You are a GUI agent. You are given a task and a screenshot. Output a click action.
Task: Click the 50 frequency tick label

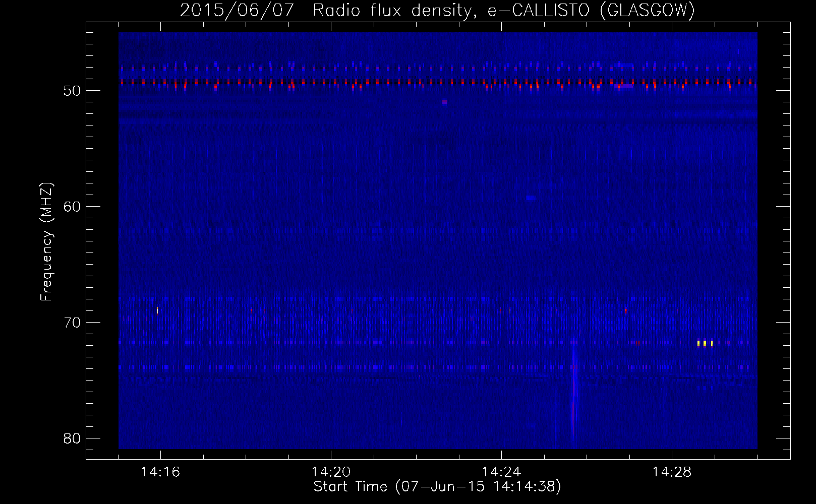coord(72,91)
